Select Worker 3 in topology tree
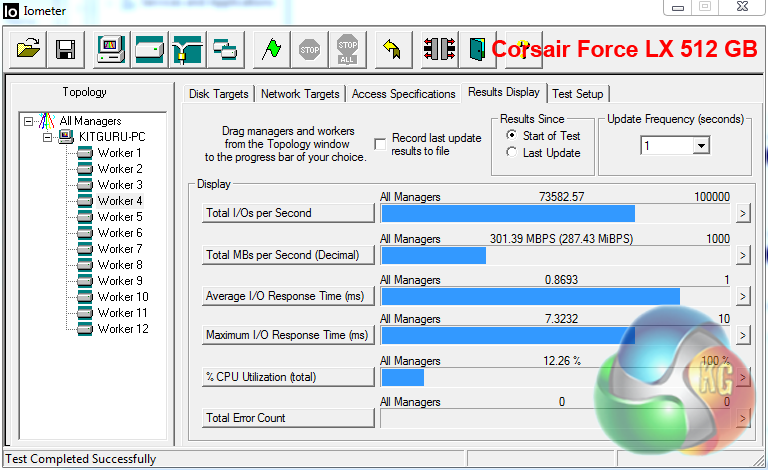The width and height of the screenshot is (768, 470). tap(120, 185)
